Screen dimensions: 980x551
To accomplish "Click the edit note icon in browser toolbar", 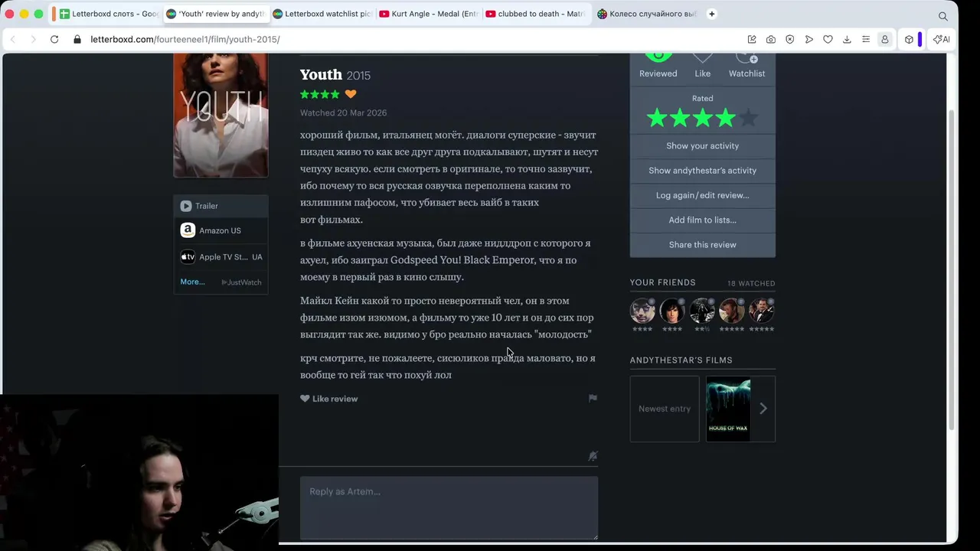I will (752, 39).
